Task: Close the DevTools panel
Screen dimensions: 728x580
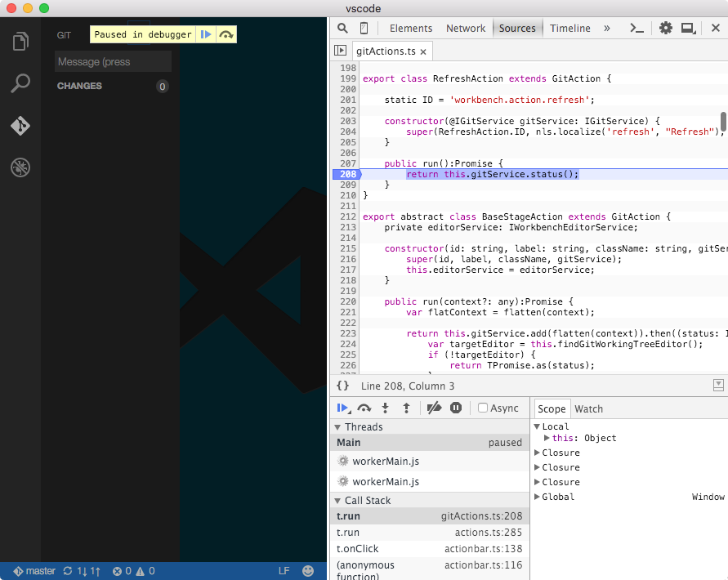Action: 716,29
